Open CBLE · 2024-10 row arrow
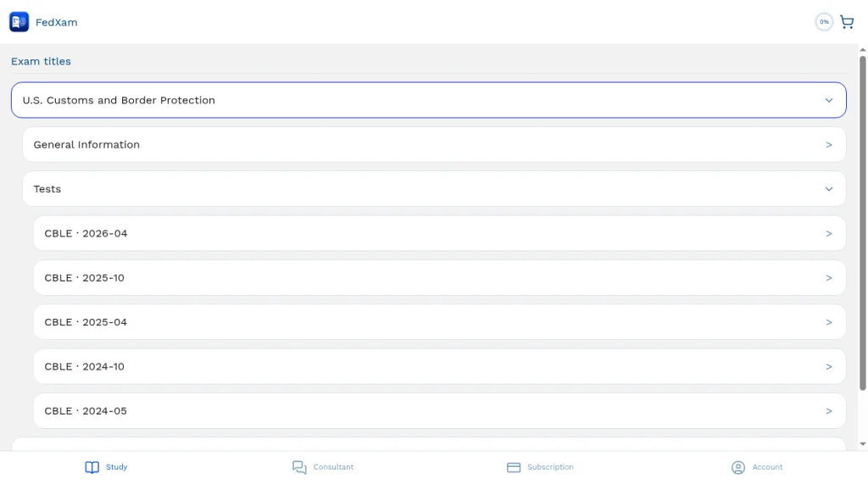Screen dimensions: 868x484 coord(829,366)
